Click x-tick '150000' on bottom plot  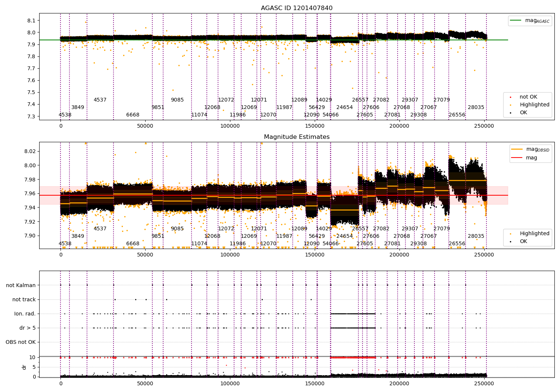coord(315,383)
